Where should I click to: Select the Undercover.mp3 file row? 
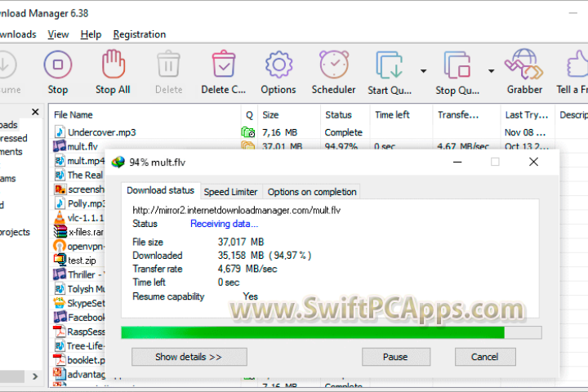(318, 132)
